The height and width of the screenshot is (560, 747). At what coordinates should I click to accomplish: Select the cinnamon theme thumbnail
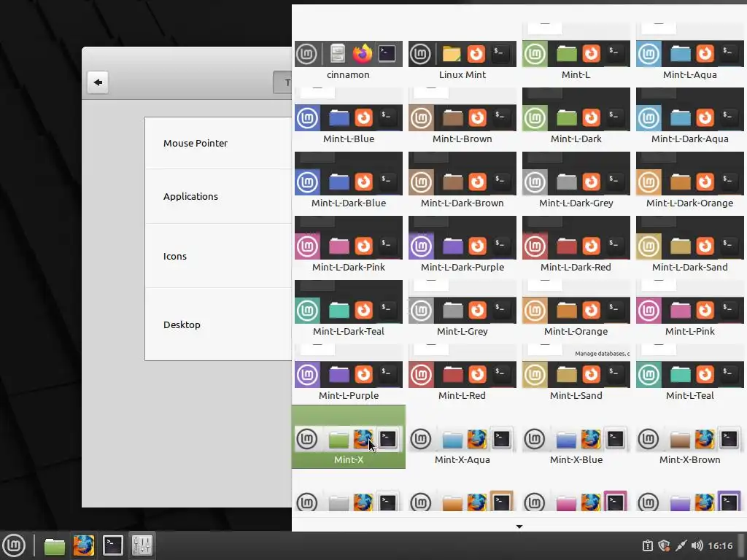pos(348,54)
